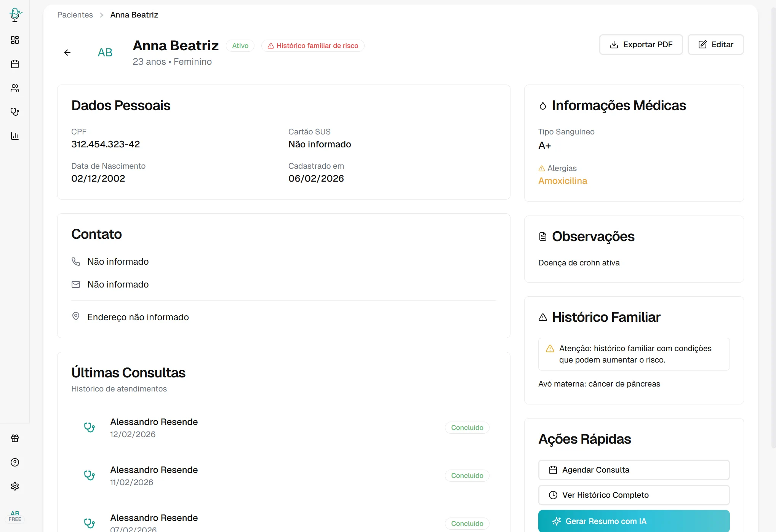Click the Editar button
Viewport: 776px width, 532px height.
click(715, 45)
